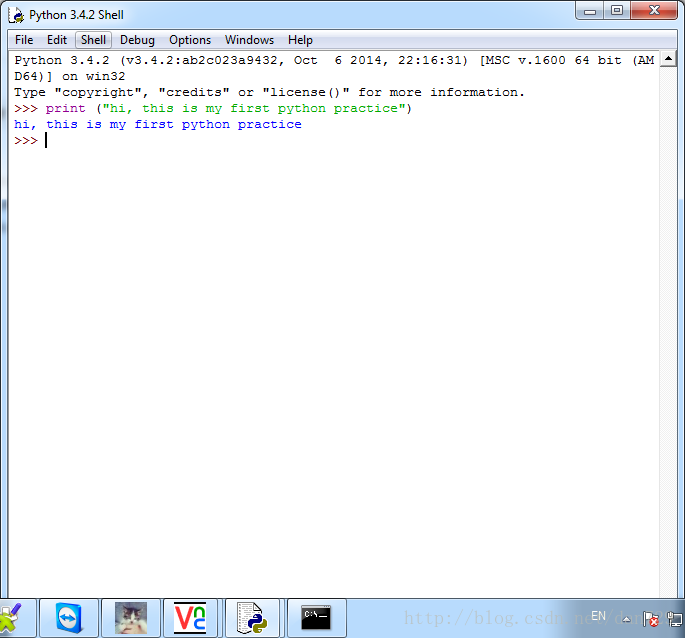Open the Help menu
This screenshot has height=638, width=685.
coord(300,40)
